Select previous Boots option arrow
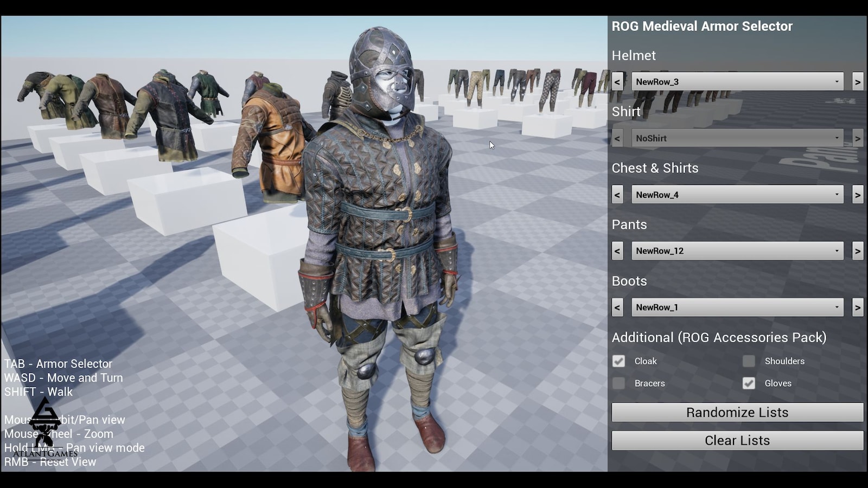Screen dimensions: 868x488 (617, 307)
